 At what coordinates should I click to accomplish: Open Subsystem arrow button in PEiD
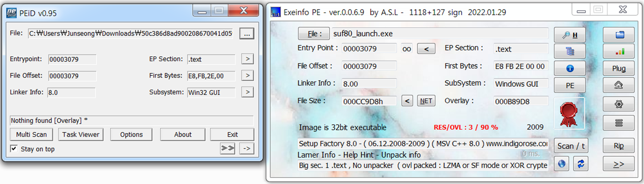pyautogui.click(x=247, y=92)
